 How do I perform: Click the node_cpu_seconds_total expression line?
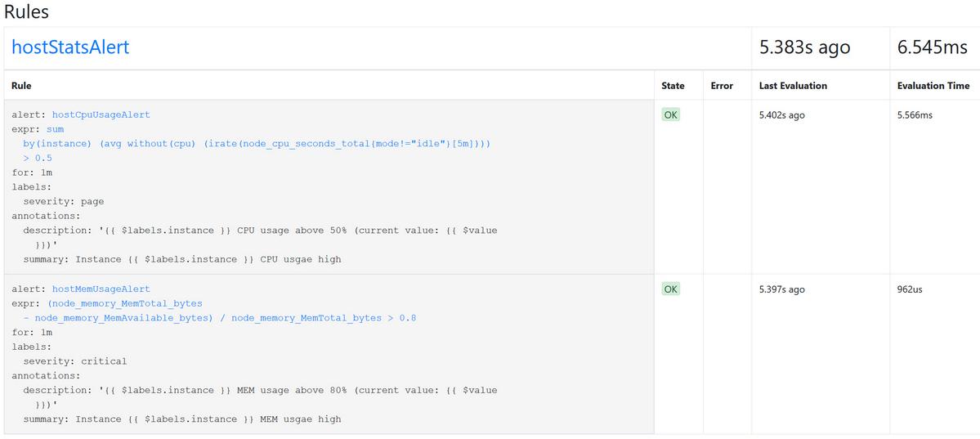click(257, 144)
